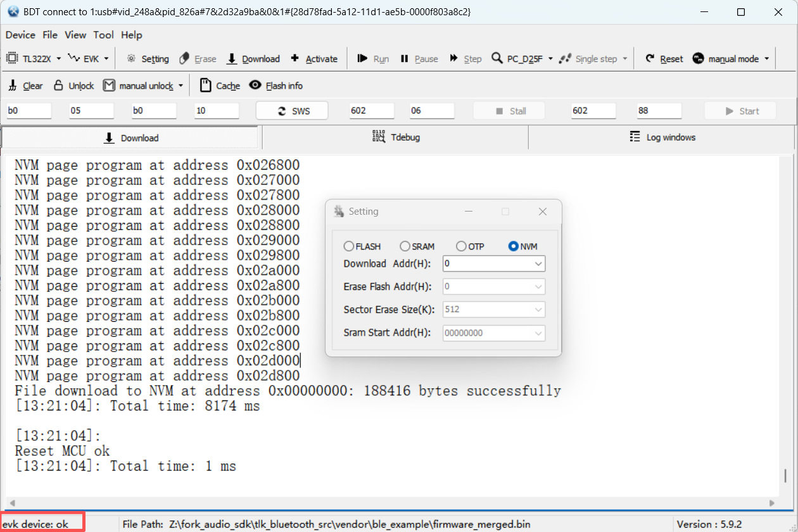Click the input field containing 88
The height and width of the screenshot is (532, 798).
[659, 111]
